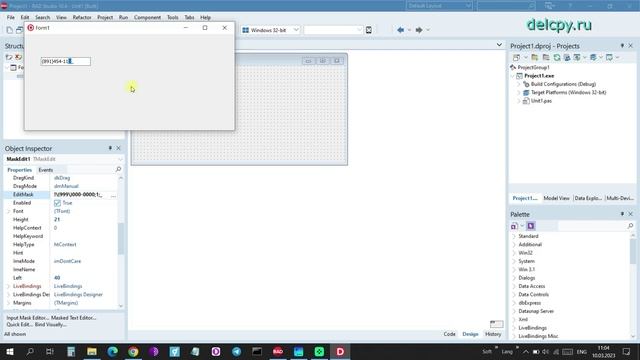Click the device preview icon beside the empty combo box
The height and width of the screenshot is (360, 640).
click(369, 30)
